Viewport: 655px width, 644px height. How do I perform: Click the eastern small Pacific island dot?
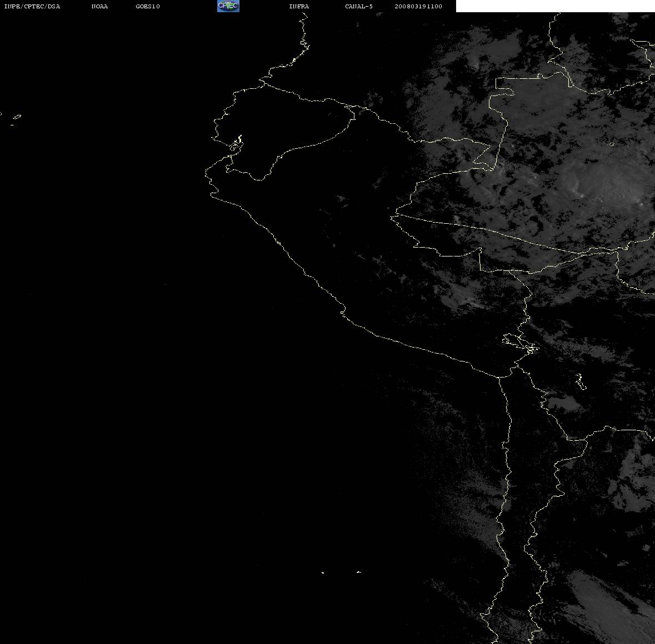click(x=358, y=572)
